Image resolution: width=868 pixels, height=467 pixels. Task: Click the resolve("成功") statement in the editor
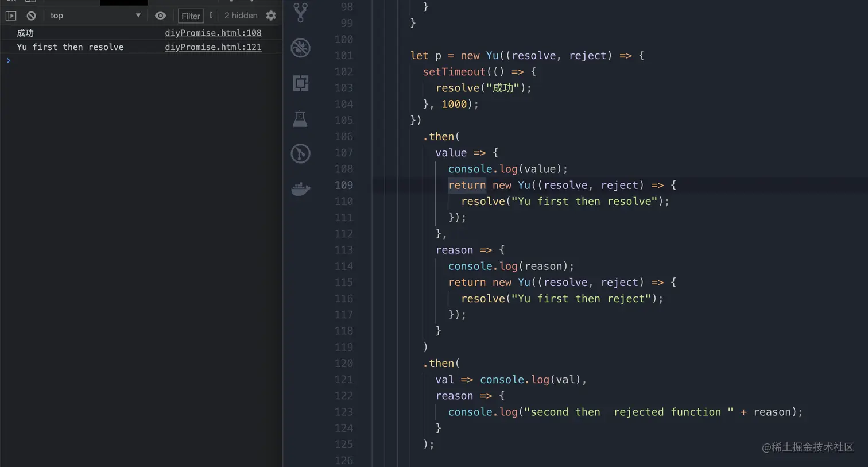point(483,88)
